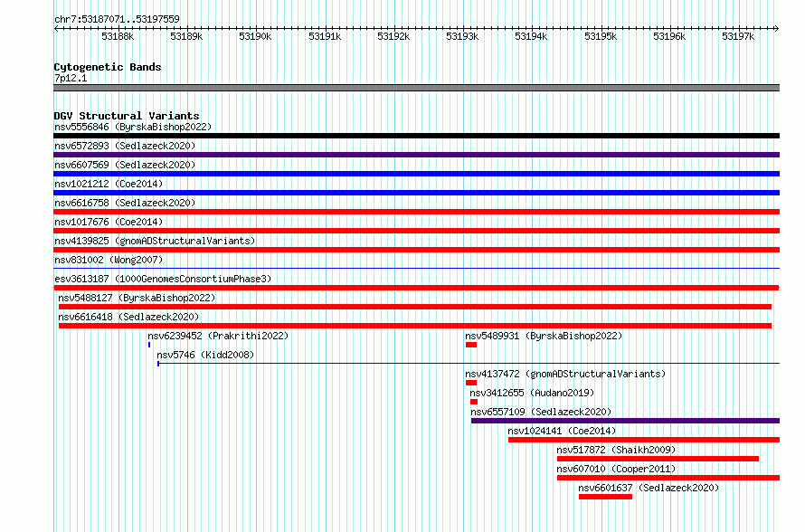Select the red nsv517872 variant bar
Viewport: 805px width, 532px height.
pos(658,459)
